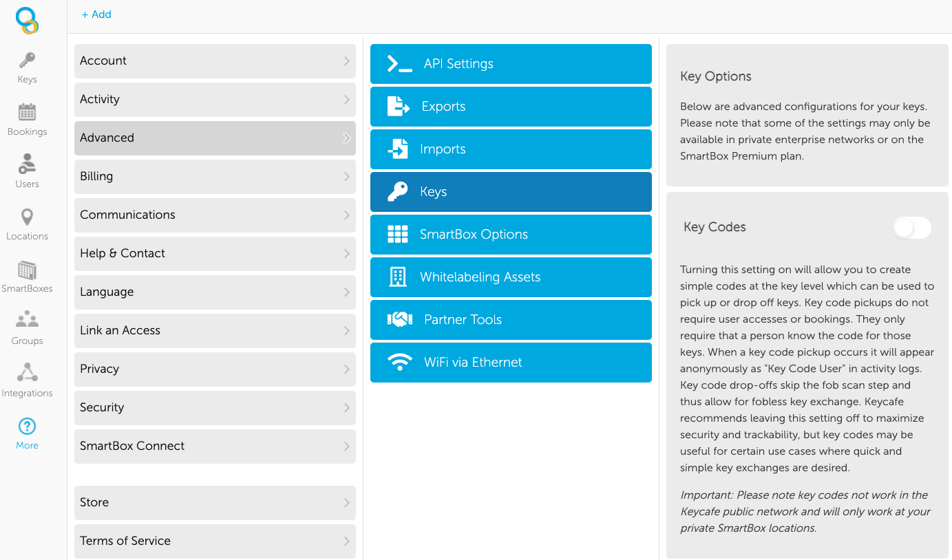
Task: Open the Locations pin icon
Action: tap(27, 217)
